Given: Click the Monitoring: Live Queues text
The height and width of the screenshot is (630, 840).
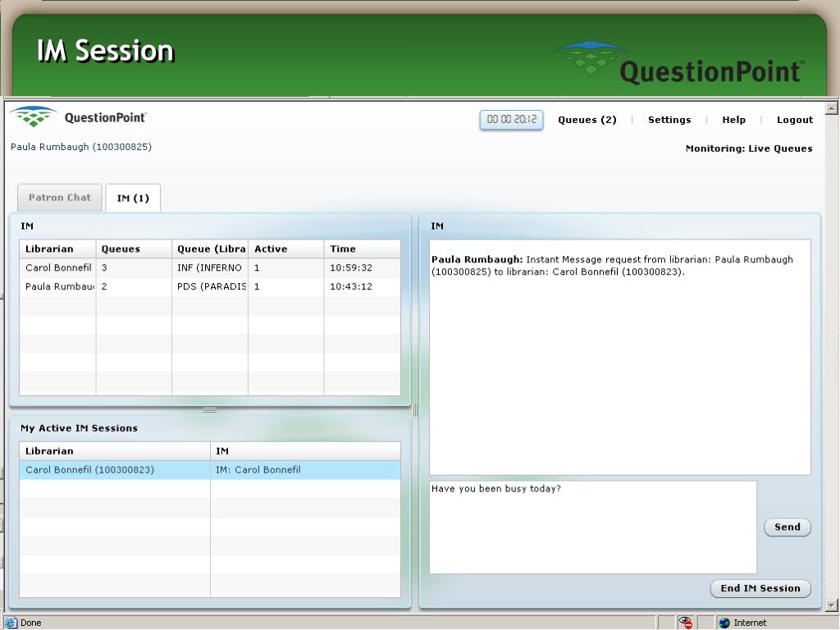Looking at the screenshot, I should pos(749,148).
